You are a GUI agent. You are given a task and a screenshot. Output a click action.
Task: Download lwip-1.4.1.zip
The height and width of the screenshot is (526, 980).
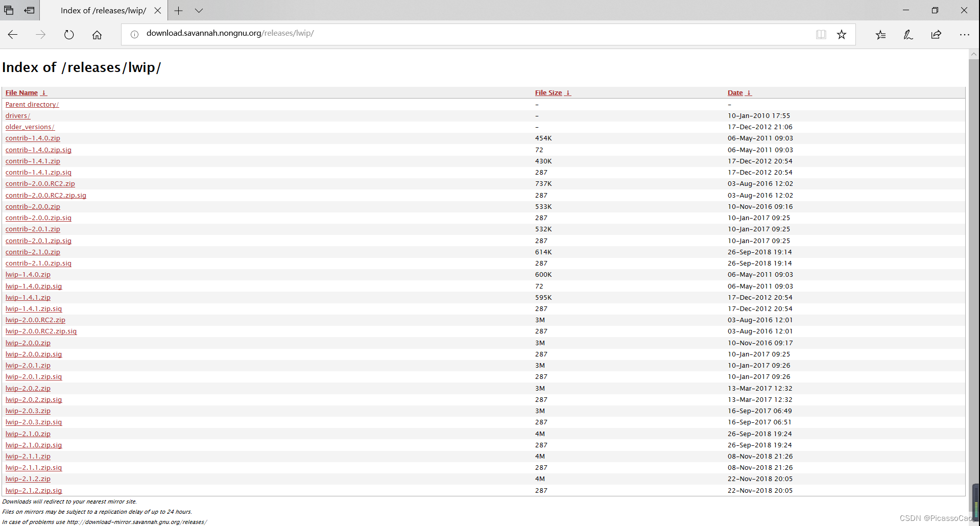pyautogui.click(x=28, y=297)
